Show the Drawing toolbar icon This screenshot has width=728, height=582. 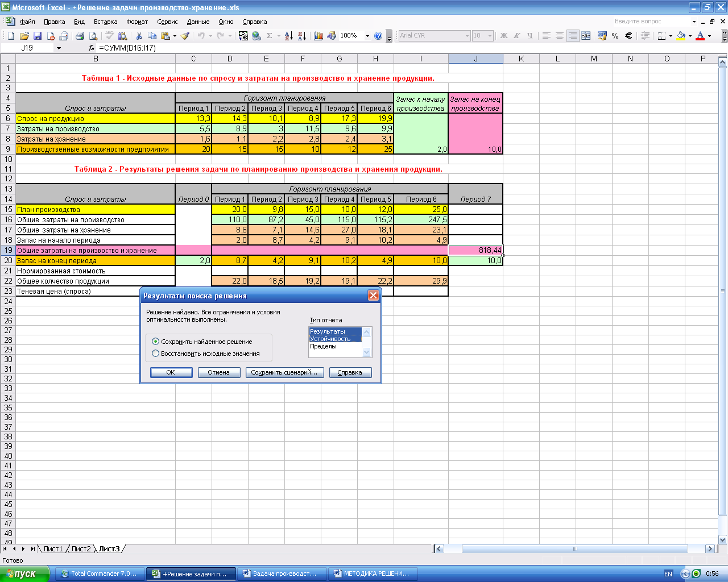(x=332, y=36)
